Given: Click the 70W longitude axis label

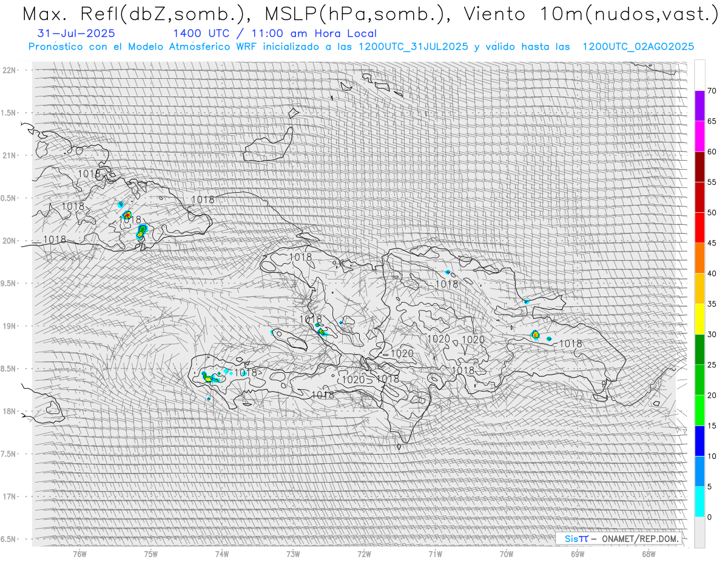Looking at the screenshot, I should (x=507, y=554).
